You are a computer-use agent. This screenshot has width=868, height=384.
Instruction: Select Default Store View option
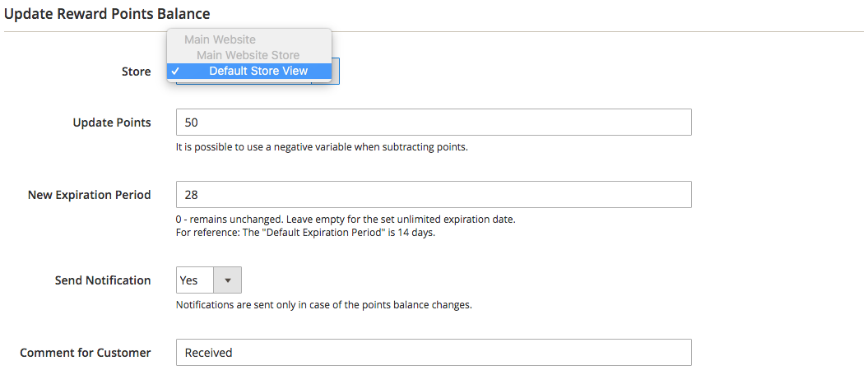tap(249, 71)
